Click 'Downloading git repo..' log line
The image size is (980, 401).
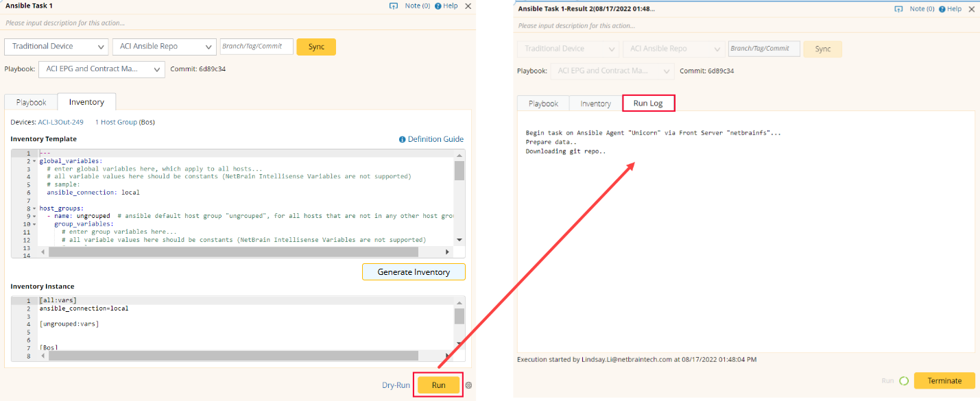coord(566,151)
